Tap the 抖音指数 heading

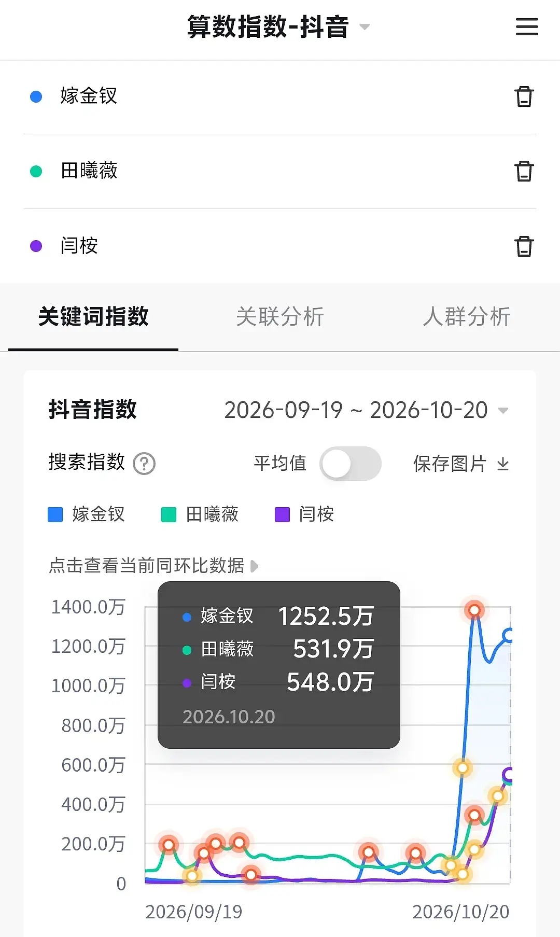(93, 409)
